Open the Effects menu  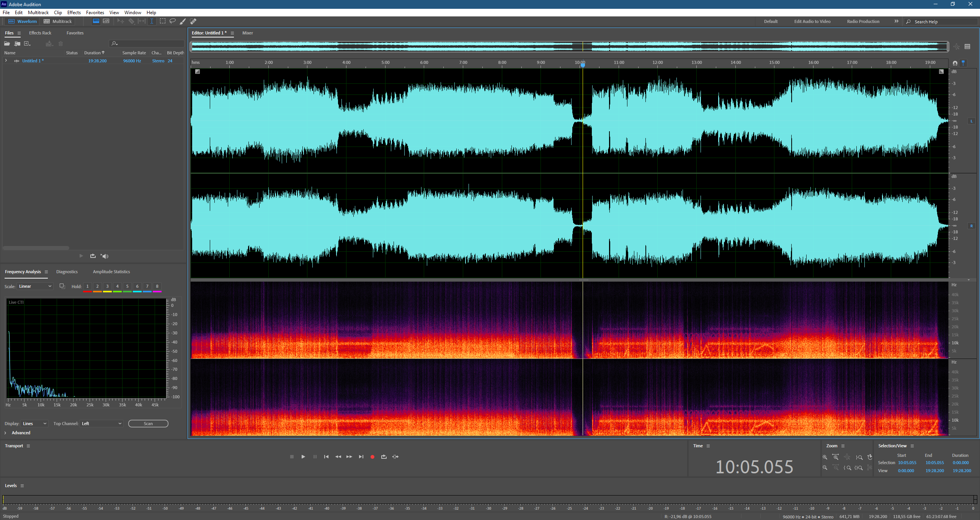[x=74, y=13]
